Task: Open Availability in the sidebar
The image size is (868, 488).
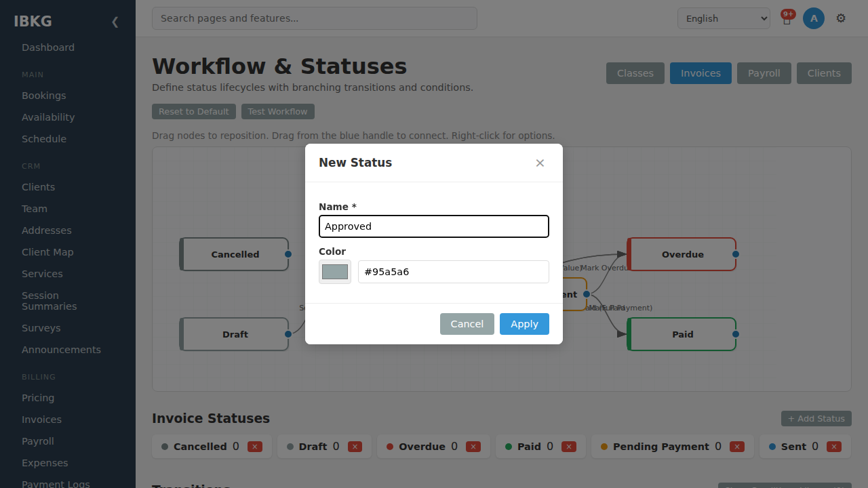Action: (x=48, y=117)
